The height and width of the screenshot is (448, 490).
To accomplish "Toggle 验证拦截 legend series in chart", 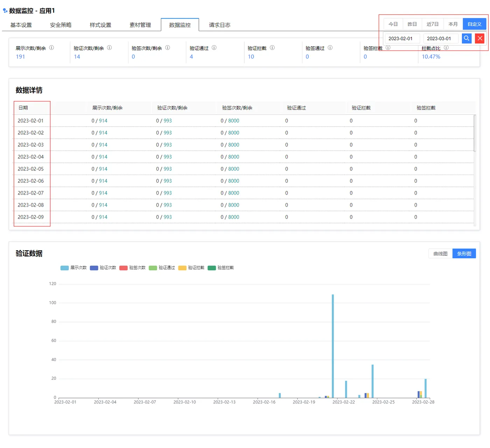I will [x=191, y=268].
